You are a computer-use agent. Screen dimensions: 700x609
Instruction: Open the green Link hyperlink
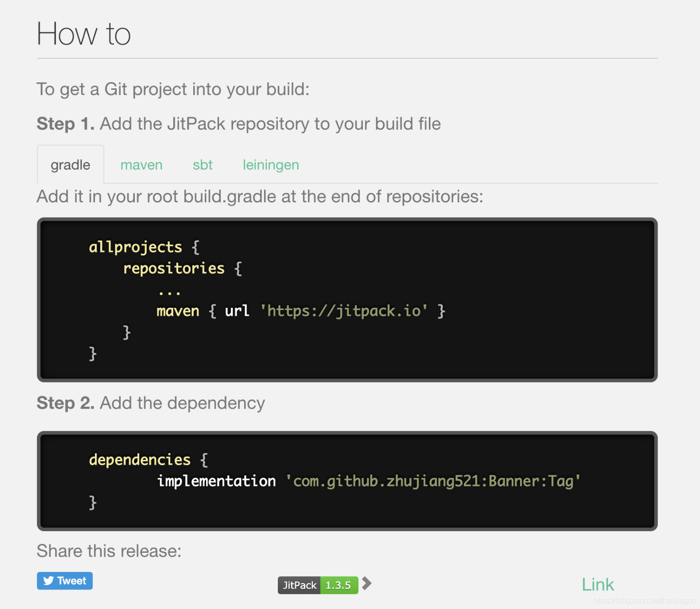pyautogui.click(x=598, y=585)
